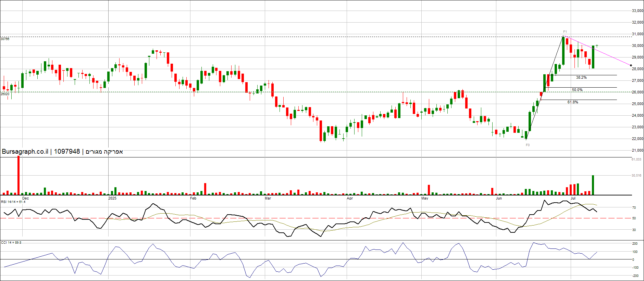Click the 26020 support level label
644x281 pixels.
(x=5, y=94)
